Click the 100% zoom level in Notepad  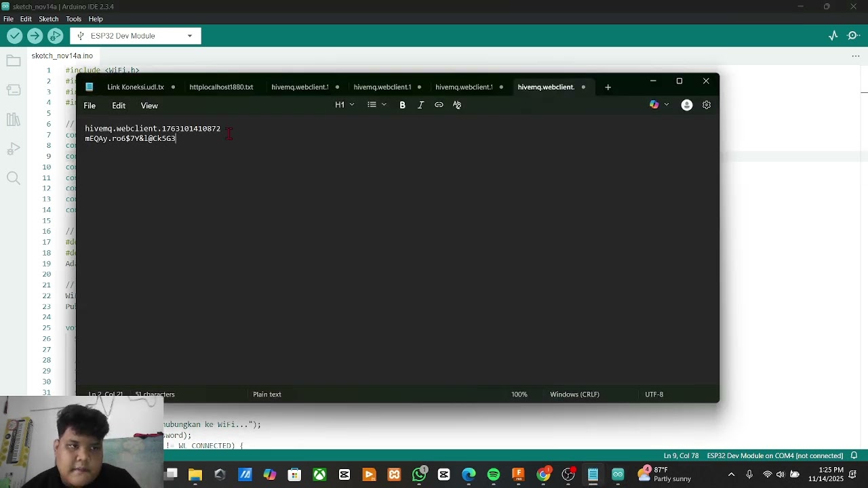pyautogui.click(x=519, y=394)
